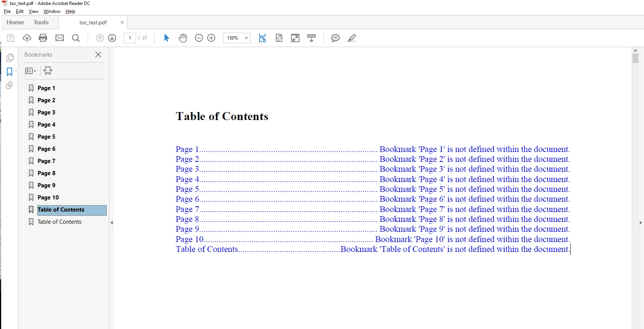The image size is (644, 329).
Task: Click the Save file icon
Action: tap(11, 38)
